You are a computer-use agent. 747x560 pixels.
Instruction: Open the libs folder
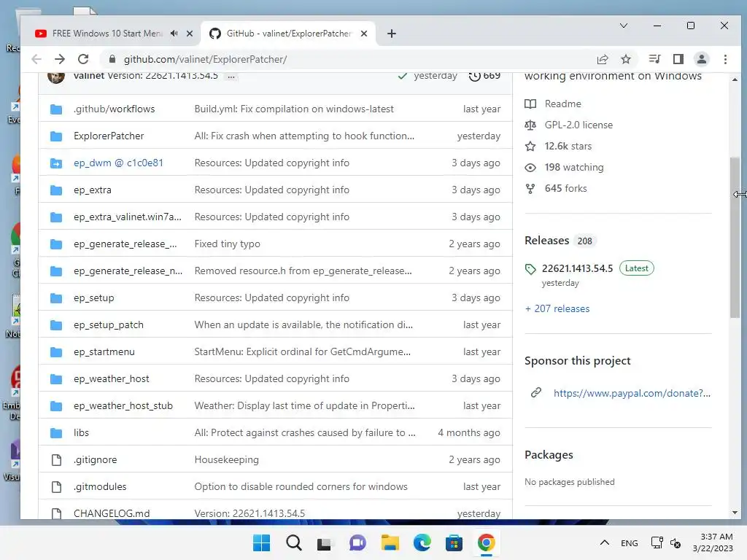82,433
